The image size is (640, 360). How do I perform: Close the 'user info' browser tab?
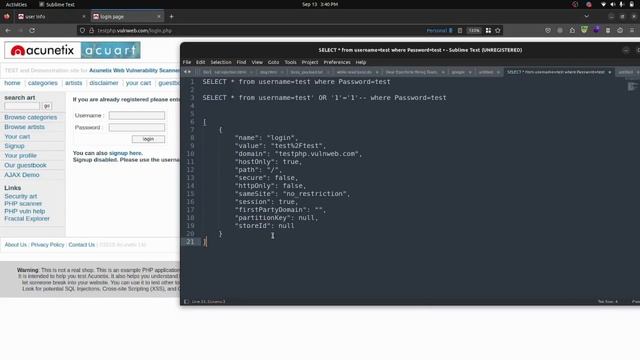(x=84, y=16)
